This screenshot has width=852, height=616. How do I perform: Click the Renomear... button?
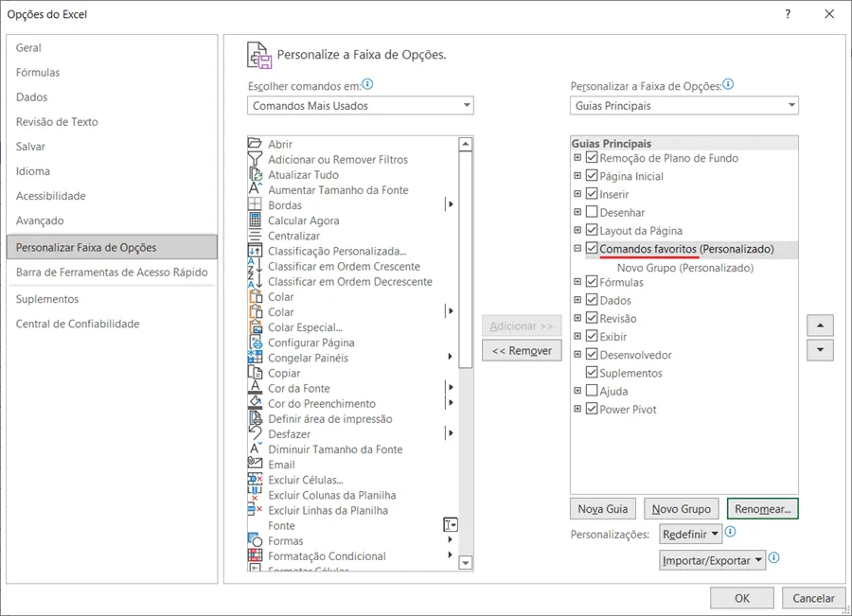point(762,509)
